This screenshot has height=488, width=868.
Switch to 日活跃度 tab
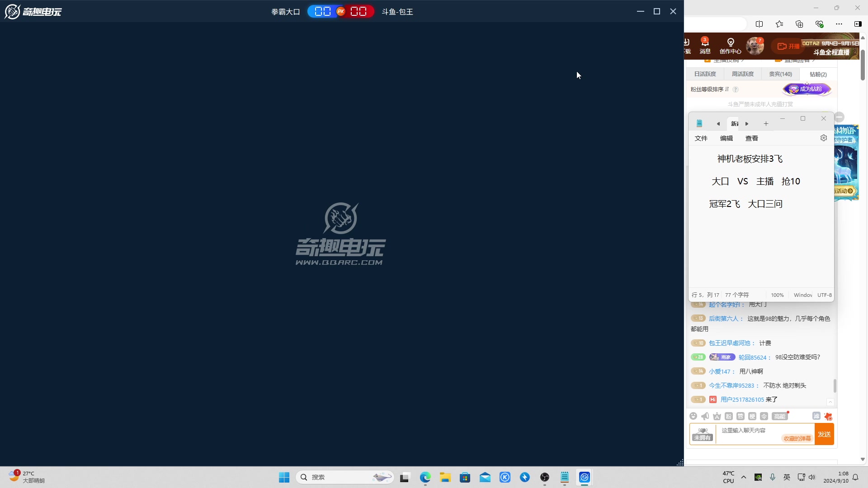coord(705,74)
